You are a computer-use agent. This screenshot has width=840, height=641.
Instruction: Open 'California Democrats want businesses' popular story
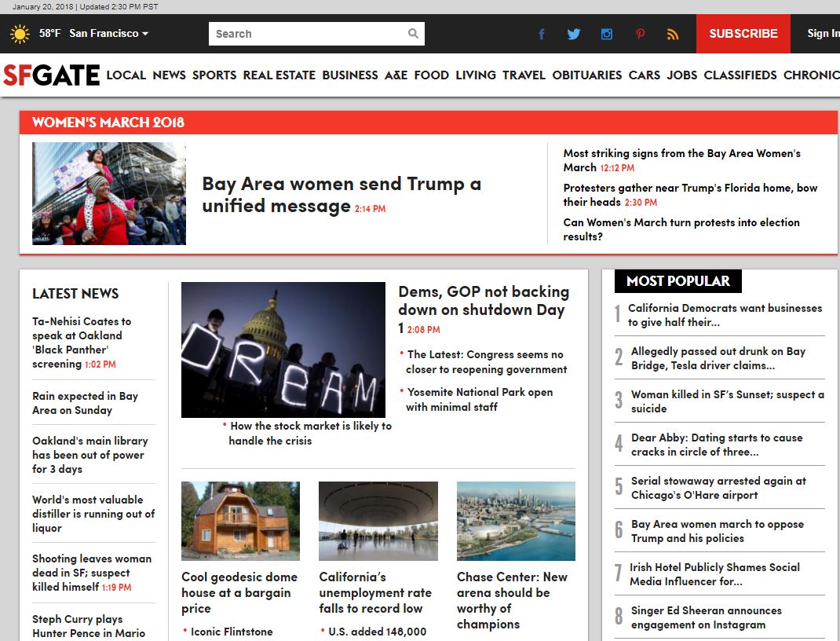point(725,315)
